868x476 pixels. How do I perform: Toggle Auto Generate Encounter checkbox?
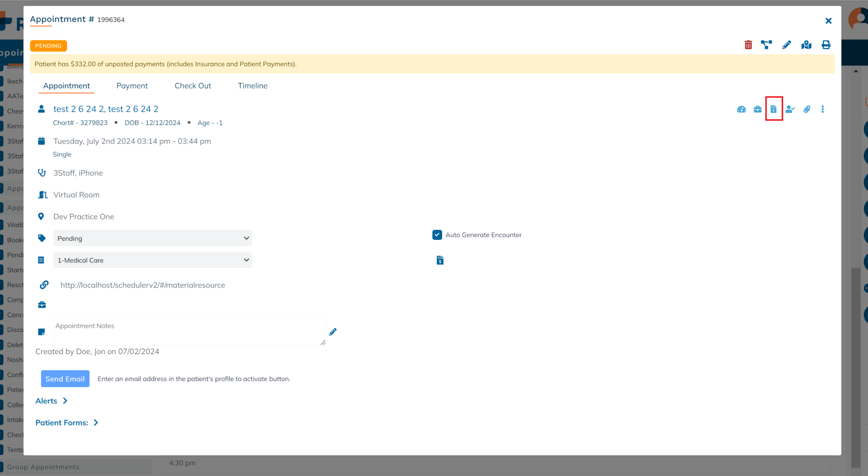437,235
